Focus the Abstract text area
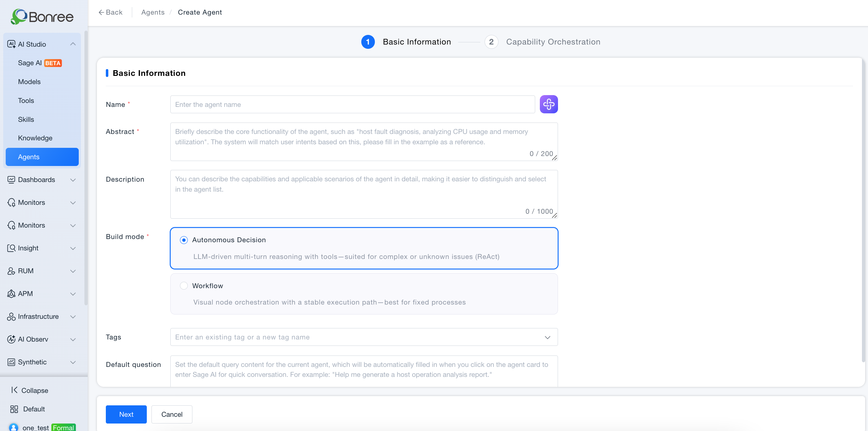Screen dimensions: 868x431 (x=364, y=142)
